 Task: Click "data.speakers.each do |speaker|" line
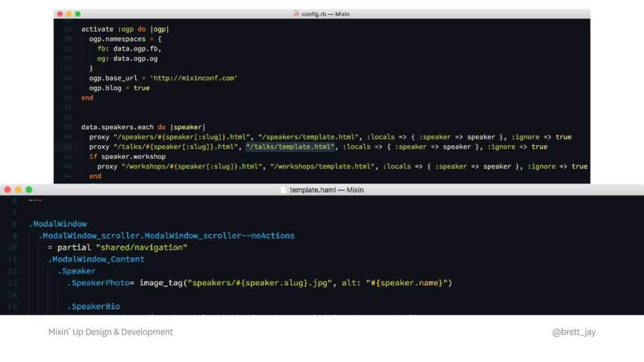click(143, 127)
